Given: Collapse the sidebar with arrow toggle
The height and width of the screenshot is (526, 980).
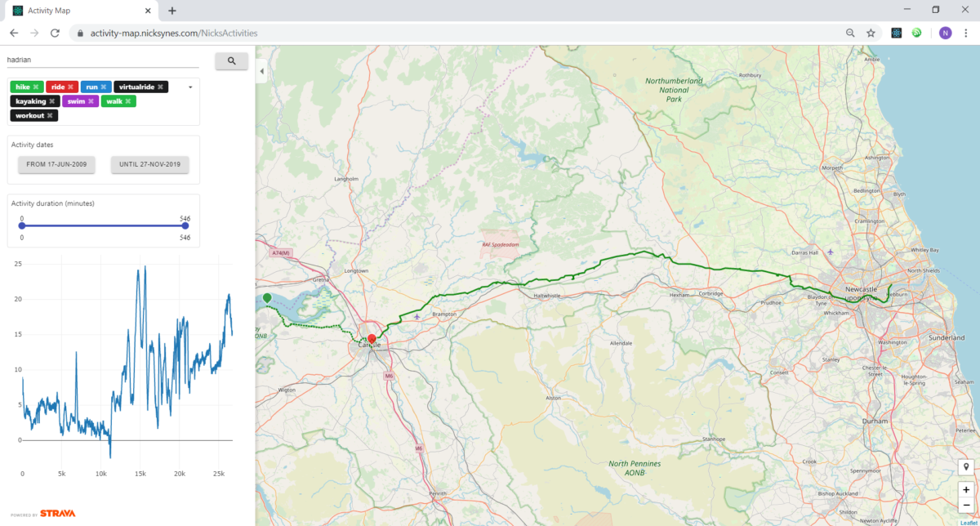Looking at the screenshot, I should click(x=262, y=72).
